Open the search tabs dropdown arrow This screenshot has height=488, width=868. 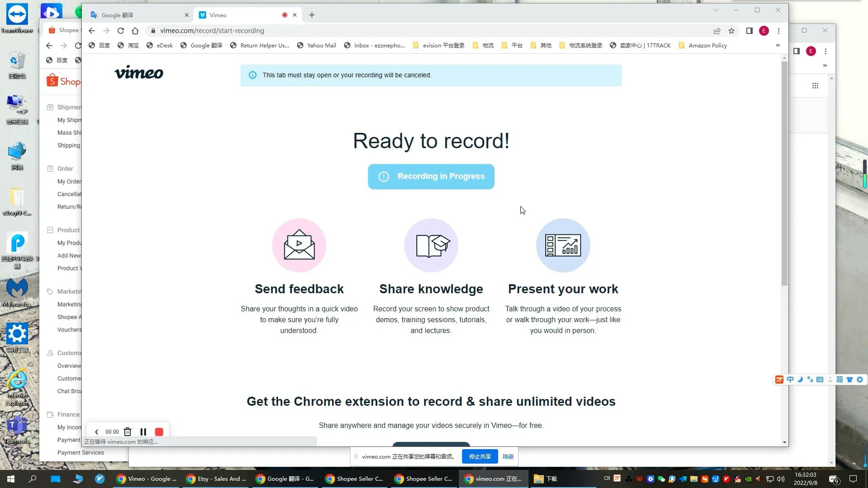coord(716,9)
